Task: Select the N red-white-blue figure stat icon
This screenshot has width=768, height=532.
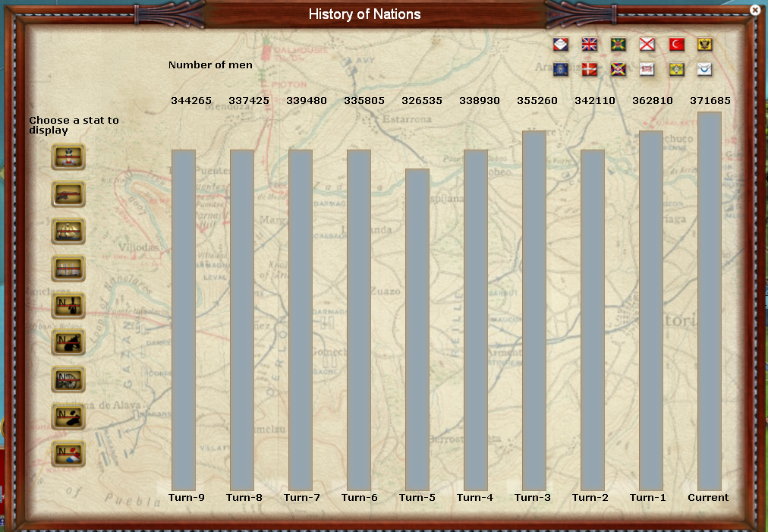Action: click(x=68, y=454)
